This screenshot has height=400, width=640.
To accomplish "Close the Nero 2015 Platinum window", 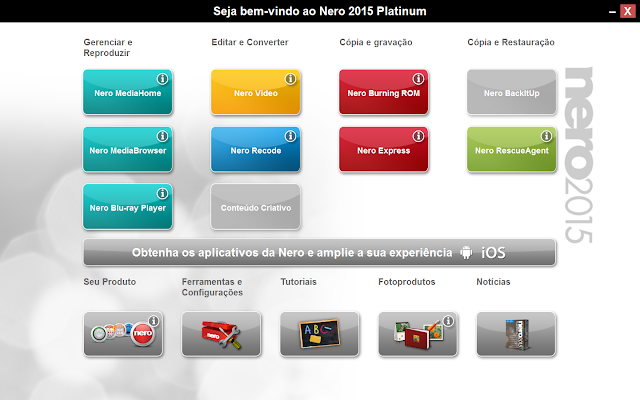I will click(x=628, y=11).
